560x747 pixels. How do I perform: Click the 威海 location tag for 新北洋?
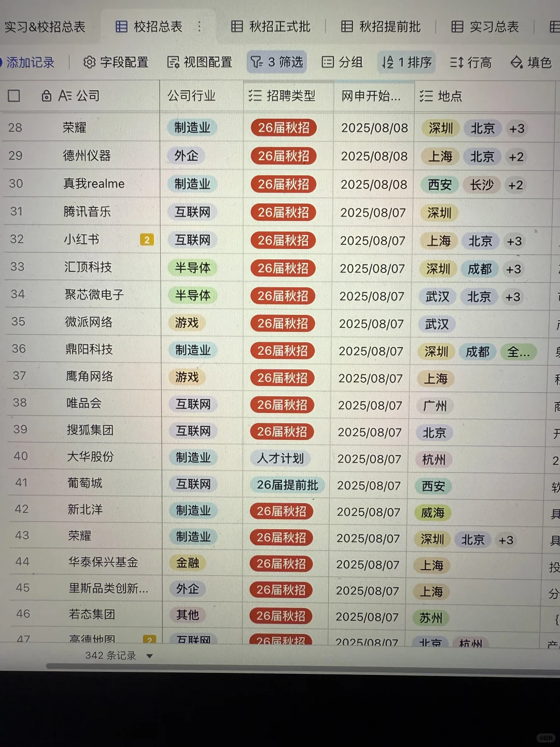pyautogui.click(x=432, y=513)
